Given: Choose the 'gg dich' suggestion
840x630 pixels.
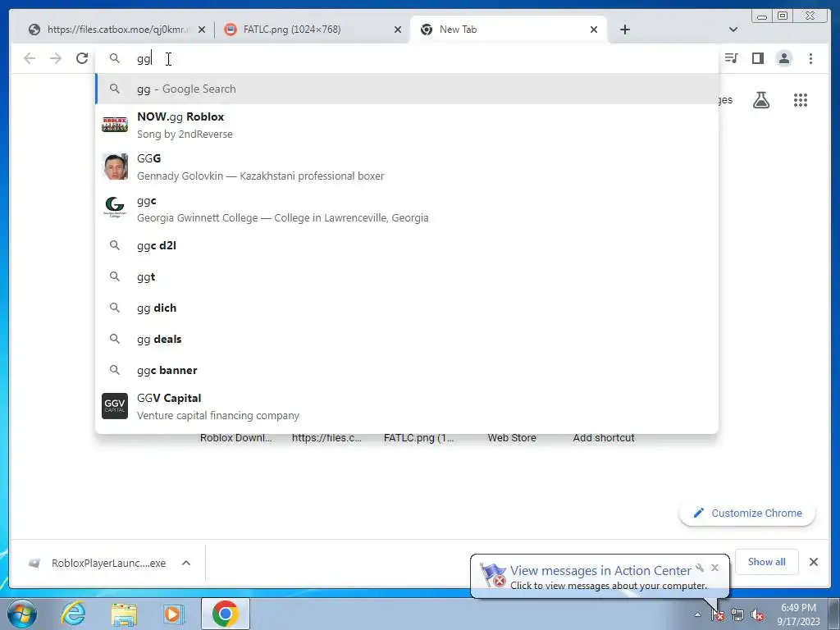Looking at the screenshot, I should pos(407,308).
